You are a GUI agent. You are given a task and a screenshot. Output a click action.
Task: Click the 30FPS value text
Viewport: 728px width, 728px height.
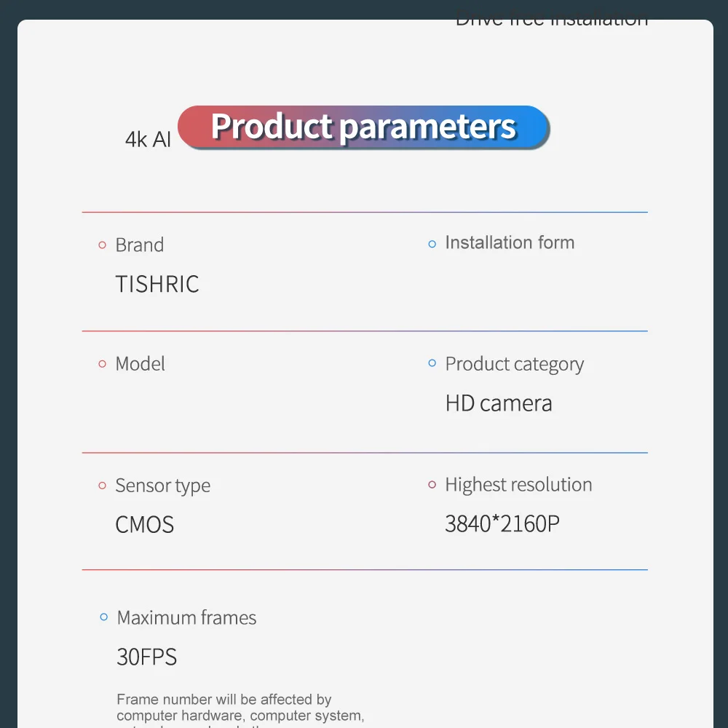[x=147, y=657]
